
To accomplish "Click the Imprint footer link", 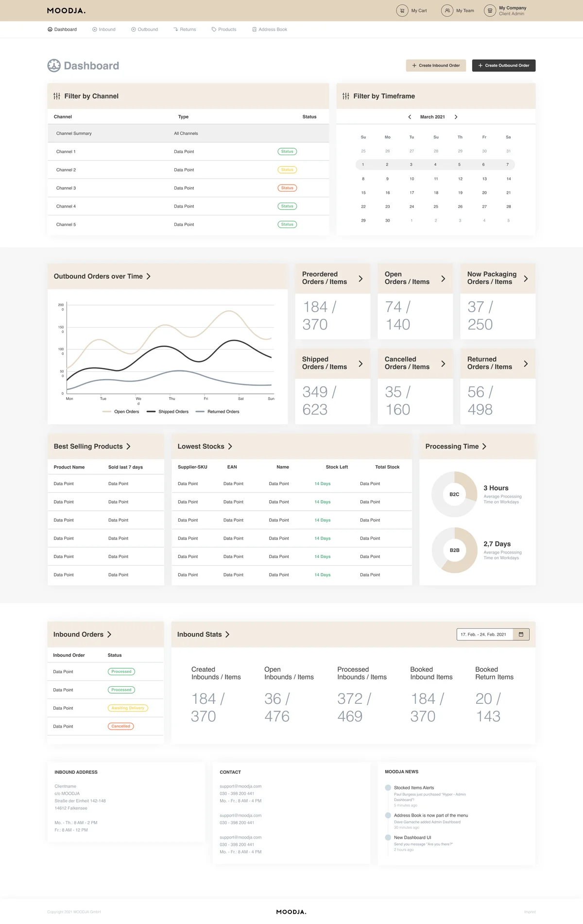I will pos(530,912).
